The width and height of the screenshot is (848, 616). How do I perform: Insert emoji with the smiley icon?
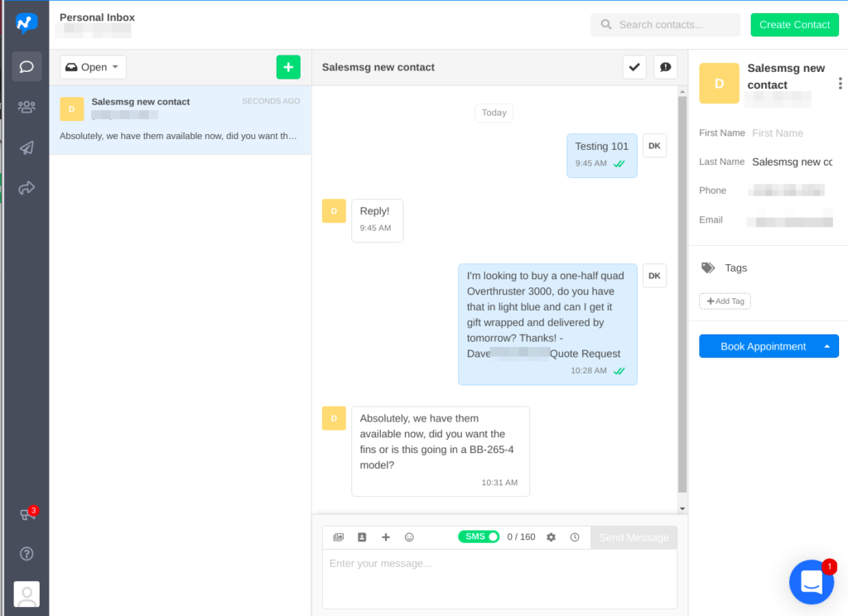[x=409, y=537]
